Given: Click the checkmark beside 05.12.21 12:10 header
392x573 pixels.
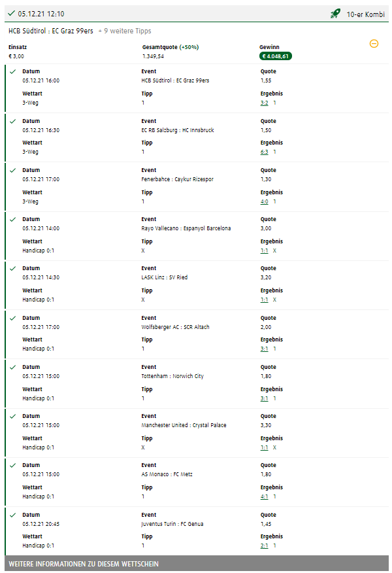Looking at the screenshot, I should (11, 14).
